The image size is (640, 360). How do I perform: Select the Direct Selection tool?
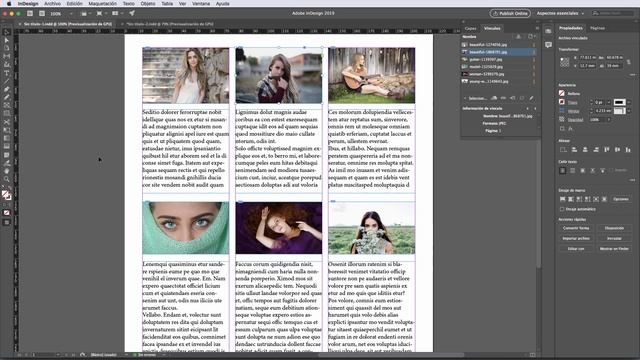(x=6, y=40)
